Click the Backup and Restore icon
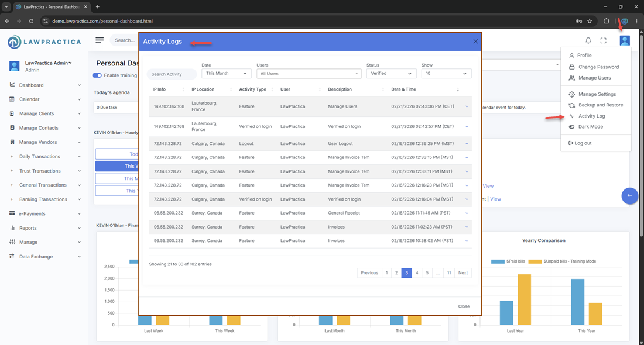Screen dimensions: 644x345 click(x=572, y=105)
